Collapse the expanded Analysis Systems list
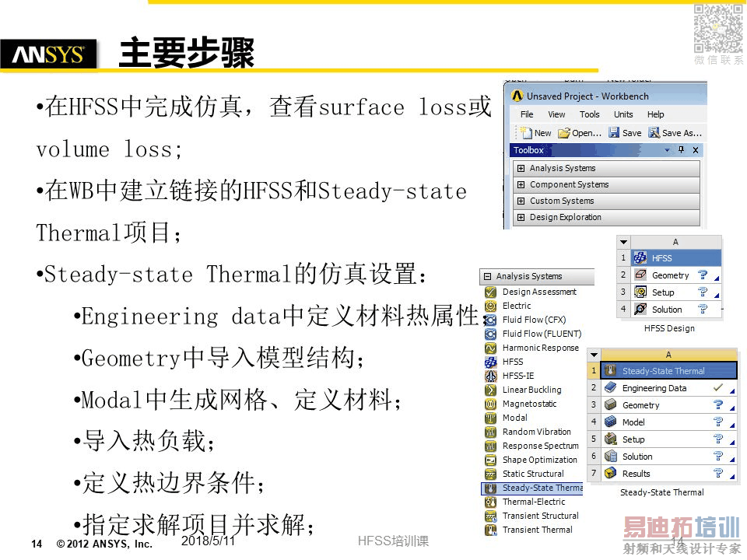747x560 pixels. (x=487, y=276)
